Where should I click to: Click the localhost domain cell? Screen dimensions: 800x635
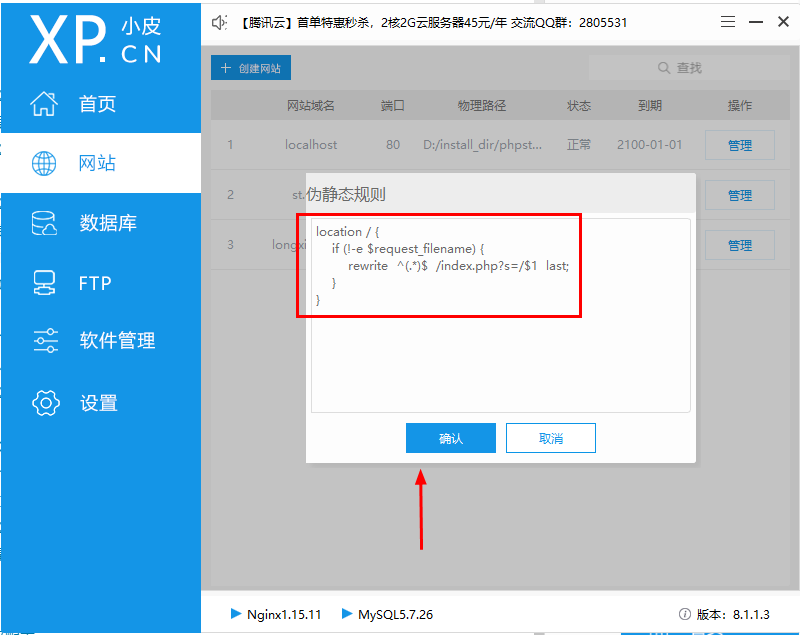click(x=311, y=145)
